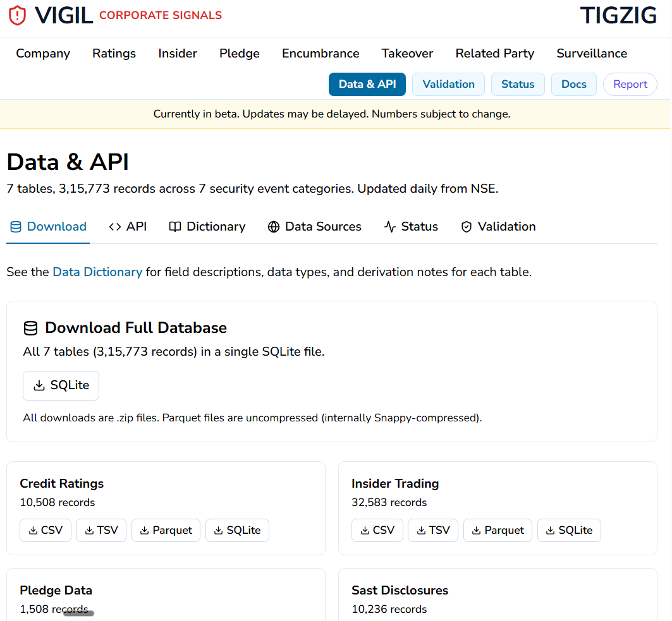Open the Status tab below the heading
672x621 pixels.
point(411,227)
